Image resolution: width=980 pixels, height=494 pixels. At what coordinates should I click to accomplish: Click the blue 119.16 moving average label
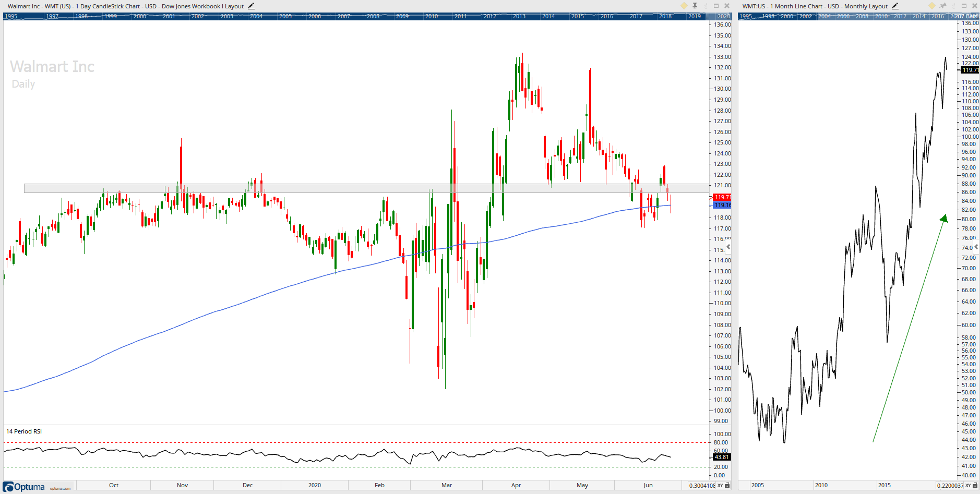[722, 206]
